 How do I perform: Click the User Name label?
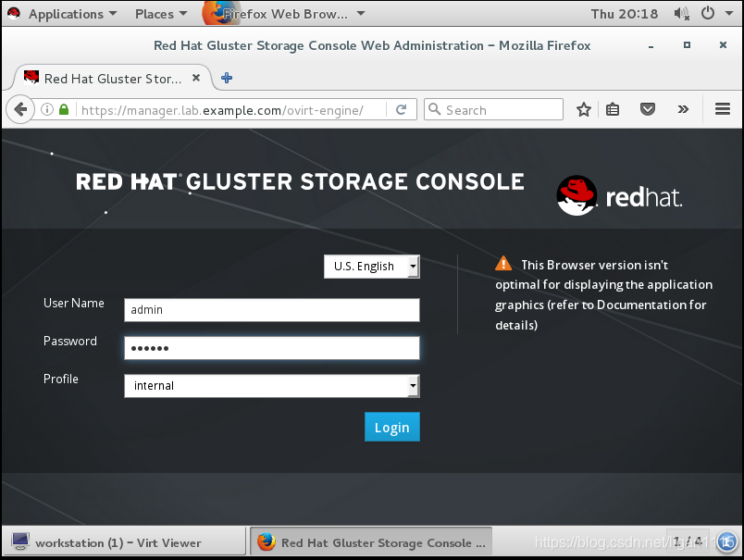[73, 303]
